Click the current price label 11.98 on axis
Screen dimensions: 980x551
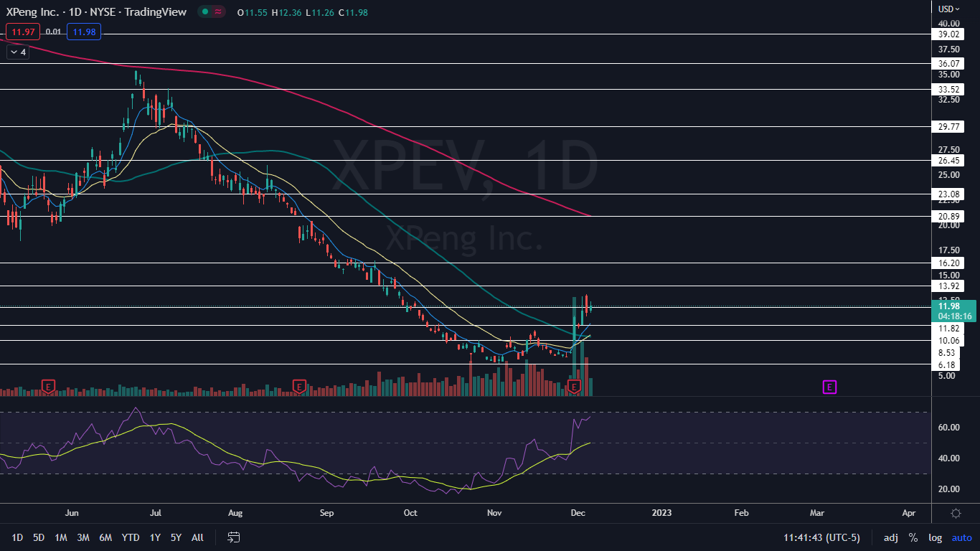tap(953, 306)
